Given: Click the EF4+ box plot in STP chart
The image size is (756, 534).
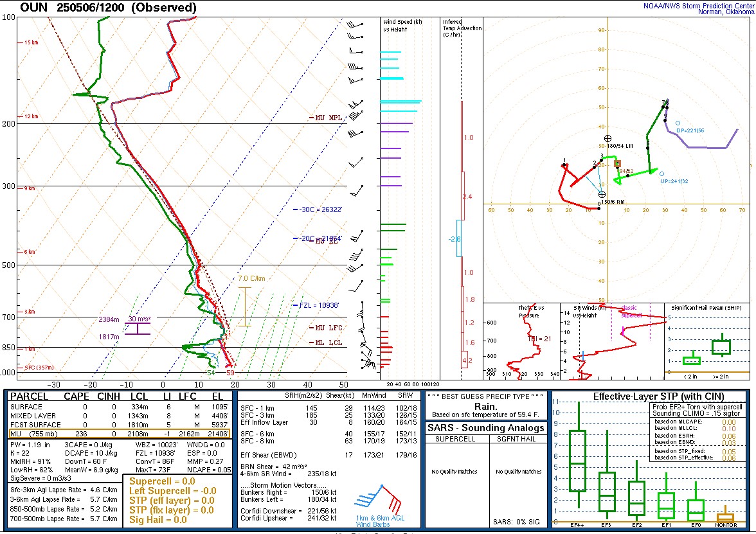Looking at the screenshot, I should coord(577,463).
